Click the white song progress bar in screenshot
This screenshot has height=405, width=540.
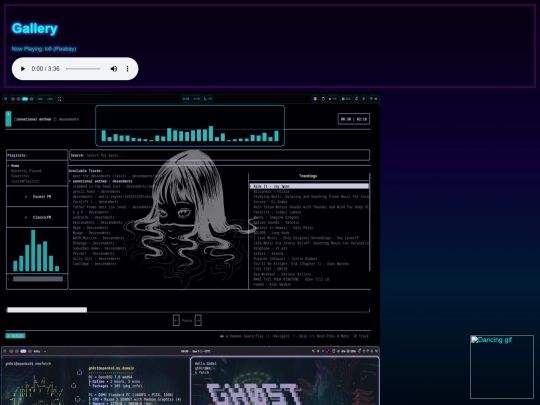[47, 310]
